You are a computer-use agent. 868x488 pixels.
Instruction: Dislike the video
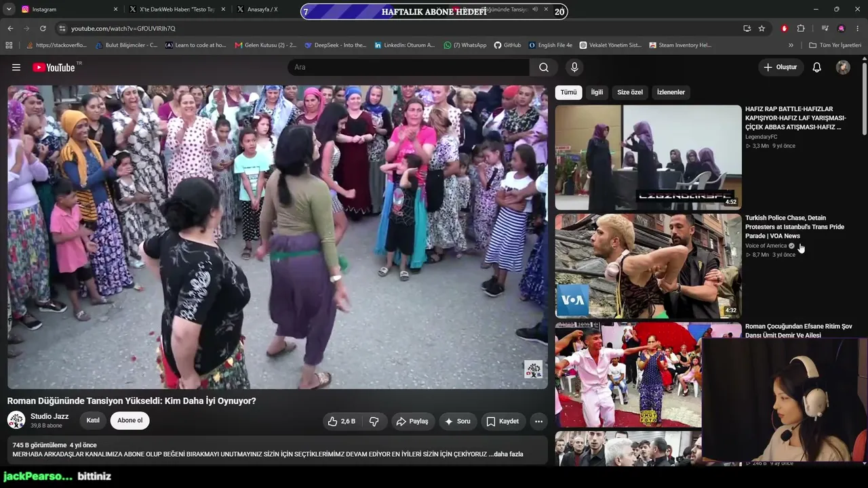[x=374, y=421]
